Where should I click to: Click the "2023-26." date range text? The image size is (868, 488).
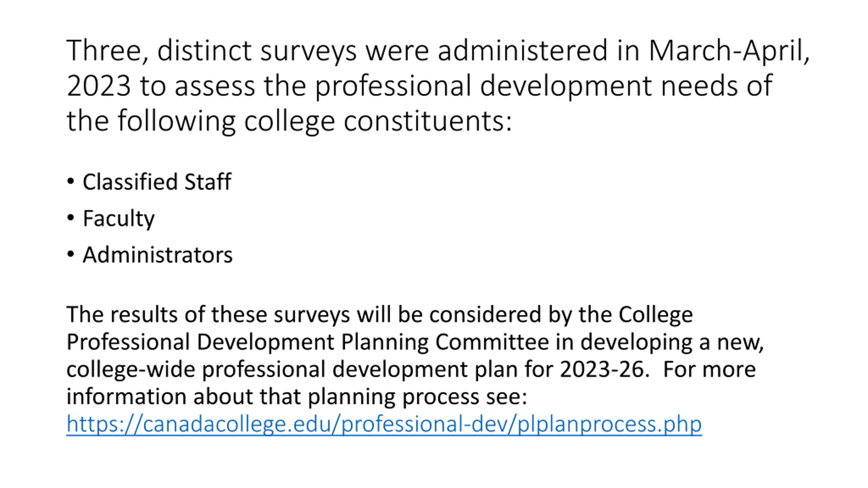click(x=605, y=369)
